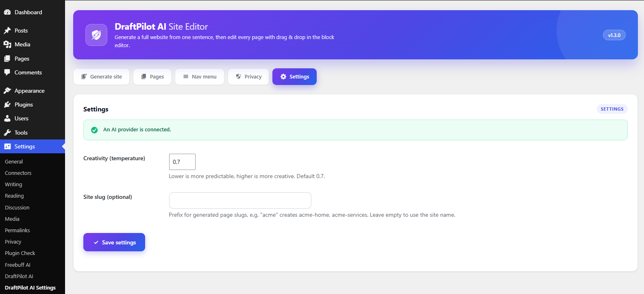Open General settings submenu link
Image resolution: width=644 pixels, height=294 pixels.
[14, 161]
